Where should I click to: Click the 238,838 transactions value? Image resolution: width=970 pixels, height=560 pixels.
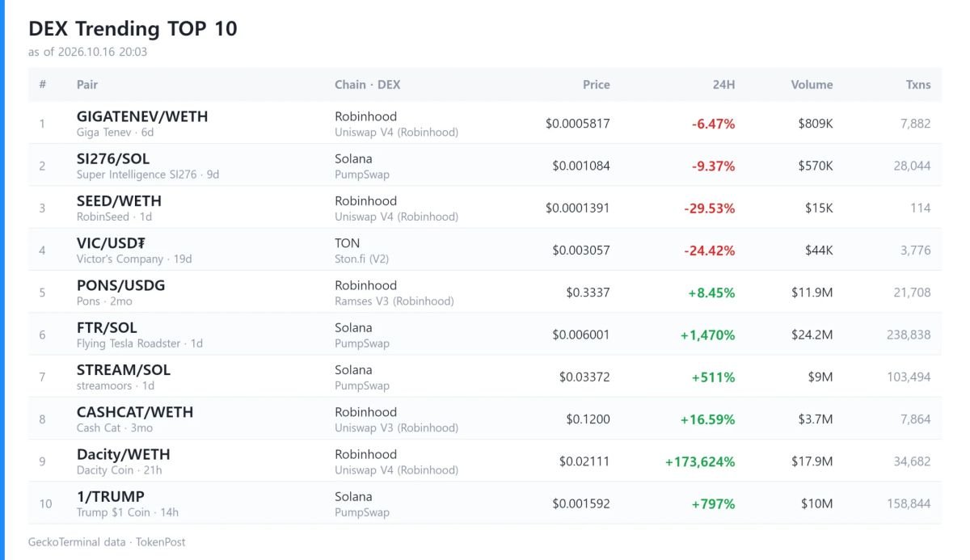pos(909,335)
